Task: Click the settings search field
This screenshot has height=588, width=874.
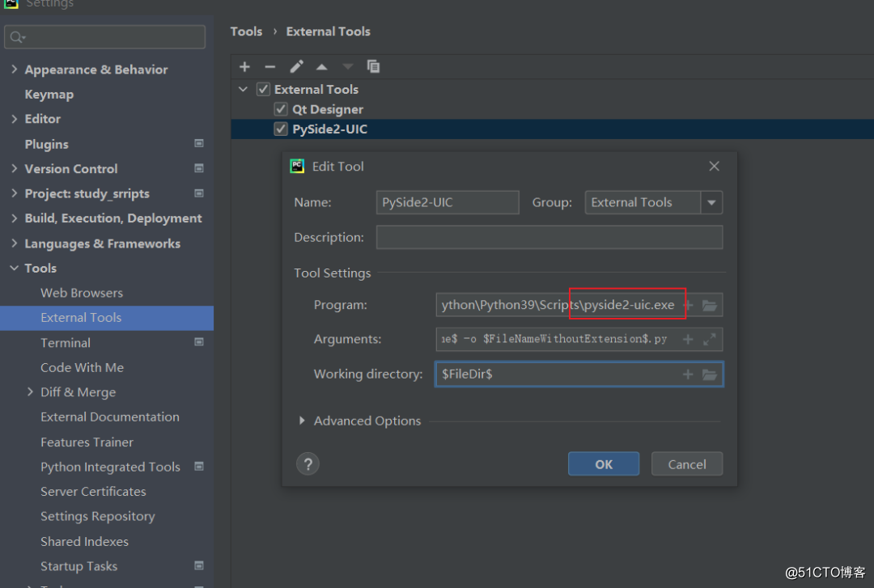Action: click(x=104, y=36)
